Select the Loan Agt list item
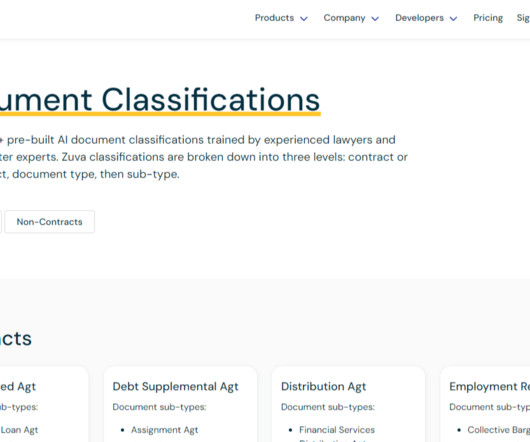This screenshot has height=442, width=530. click(x=19, y=430)
